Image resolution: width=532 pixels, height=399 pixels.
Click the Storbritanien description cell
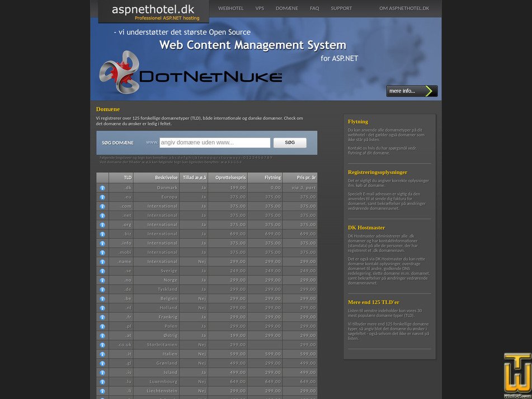pos(157,345)
